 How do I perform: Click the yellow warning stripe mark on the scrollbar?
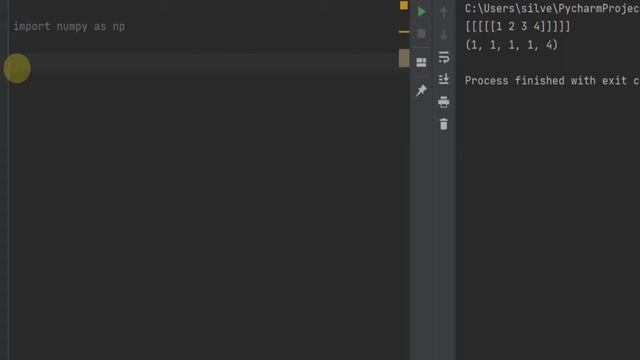pos(404,31)
